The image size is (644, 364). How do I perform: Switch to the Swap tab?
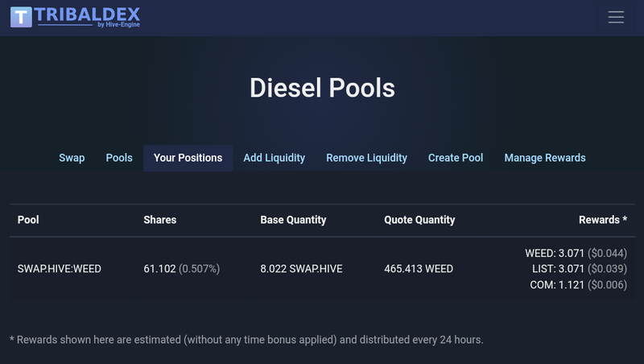pyautogui.click(x=72, y=158)
